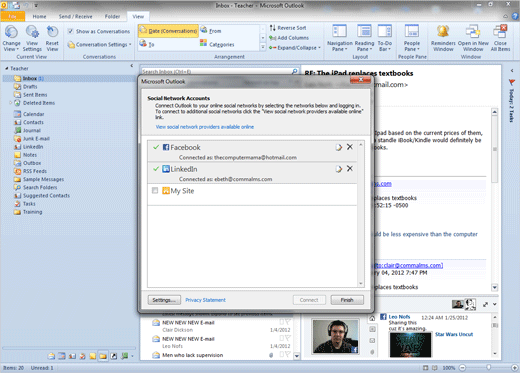
Task: Arrange messages by From
Action: coord(211,31)
